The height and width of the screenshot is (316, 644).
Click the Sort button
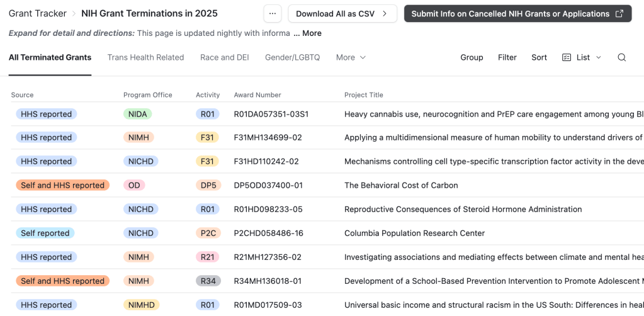(x=539, y=57)
